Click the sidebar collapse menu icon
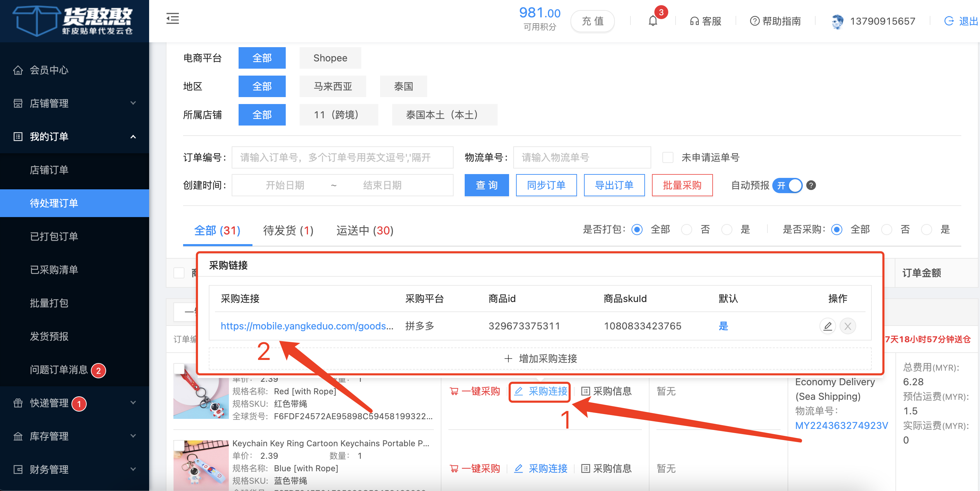Viewport: 980px width, 491px height. click(172, 19)
